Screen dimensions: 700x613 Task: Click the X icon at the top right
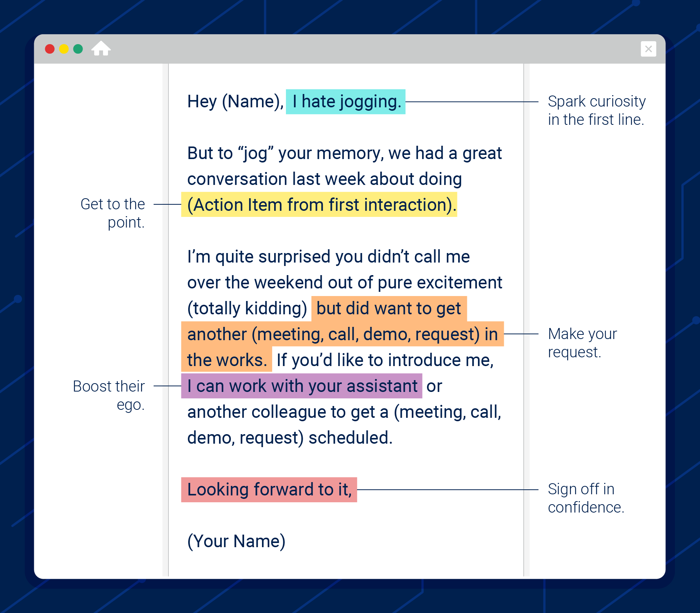click(649, 49)
